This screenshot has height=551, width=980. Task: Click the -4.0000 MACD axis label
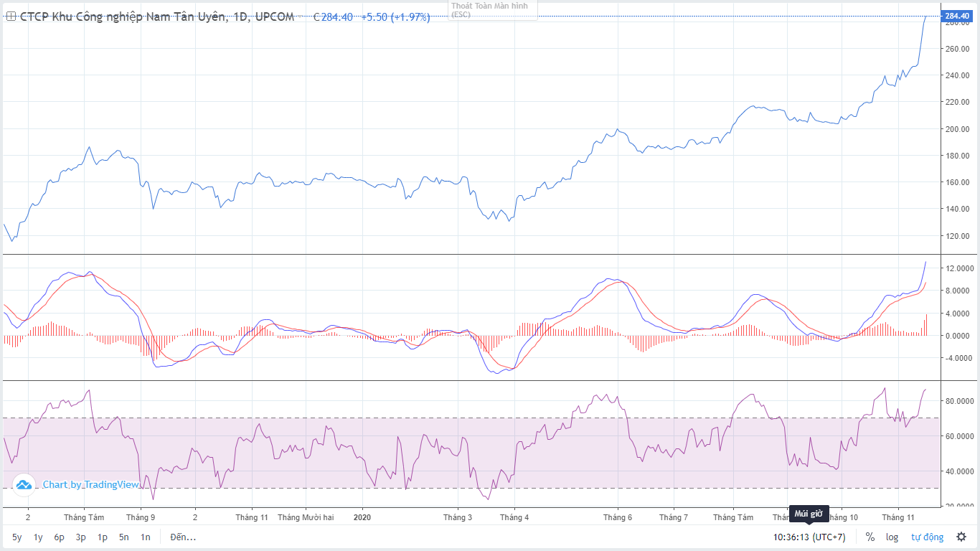point(960,358)
